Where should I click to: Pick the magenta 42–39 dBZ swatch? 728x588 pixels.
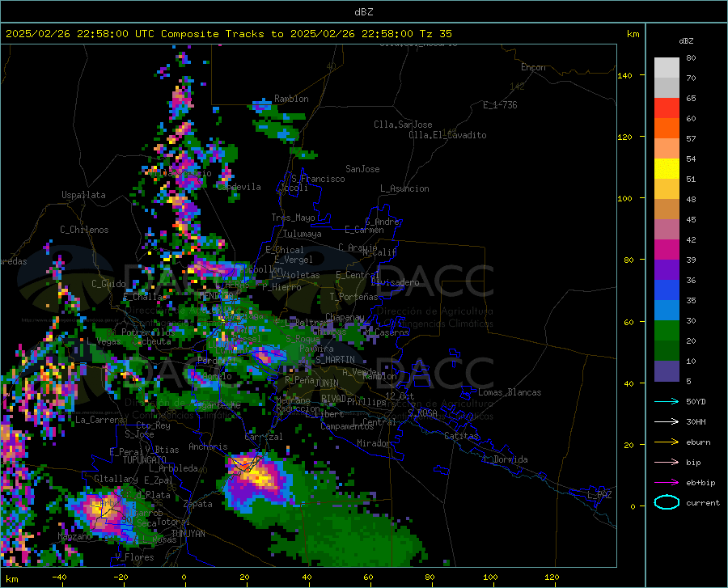667,250
